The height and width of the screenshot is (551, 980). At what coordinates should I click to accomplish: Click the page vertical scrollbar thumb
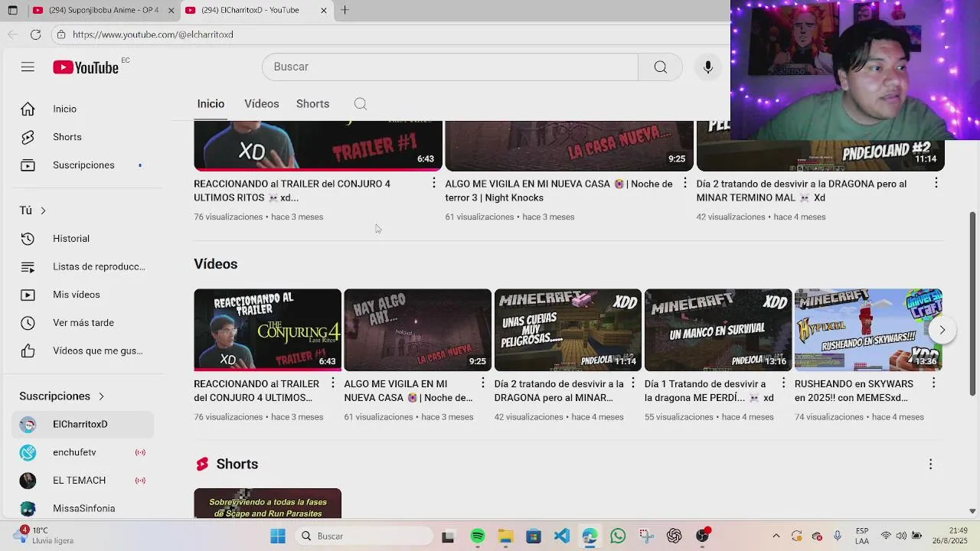[973, 304]
